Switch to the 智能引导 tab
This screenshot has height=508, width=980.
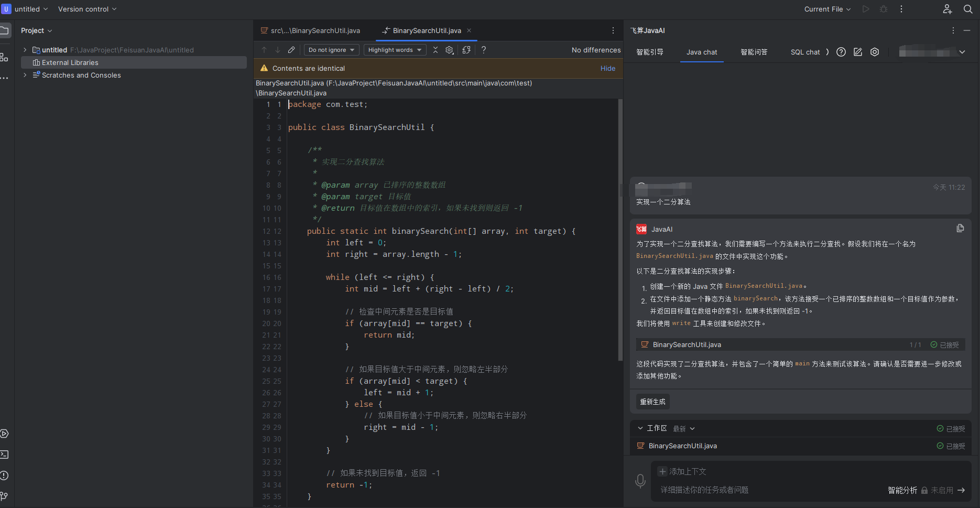pos(650,52)
